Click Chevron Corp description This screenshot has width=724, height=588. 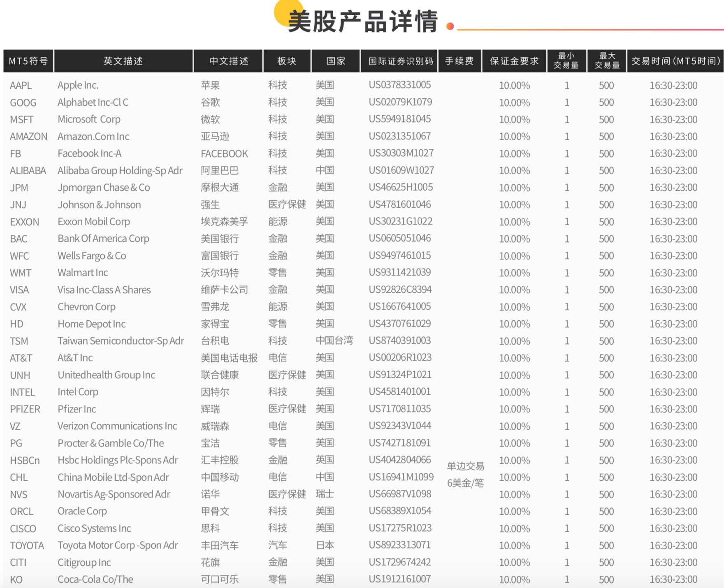[86, 307]
